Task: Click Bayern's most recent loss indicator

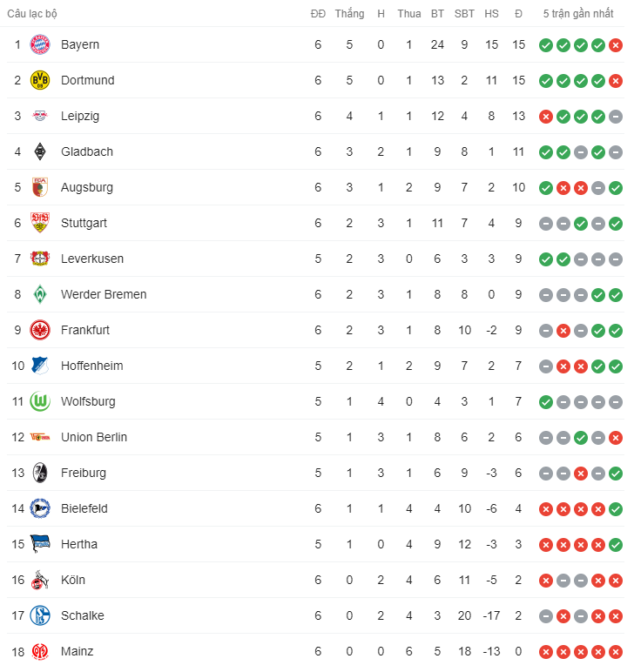Action: pos(616,45)
